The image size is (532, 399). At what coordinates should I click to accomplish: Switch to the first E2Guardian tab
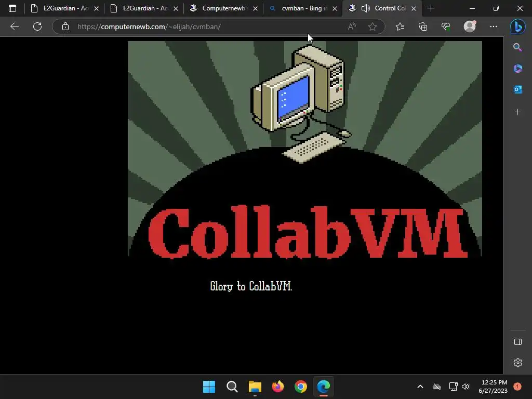pyautogui.click(x=64, y=8)
